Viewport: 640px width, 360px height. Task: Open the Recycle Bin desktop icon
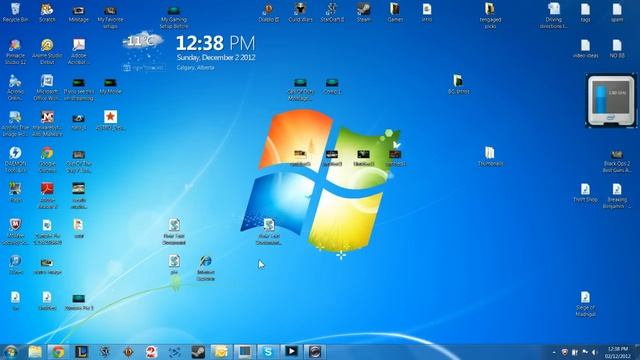pyautogui.click(x=15, y=12)
